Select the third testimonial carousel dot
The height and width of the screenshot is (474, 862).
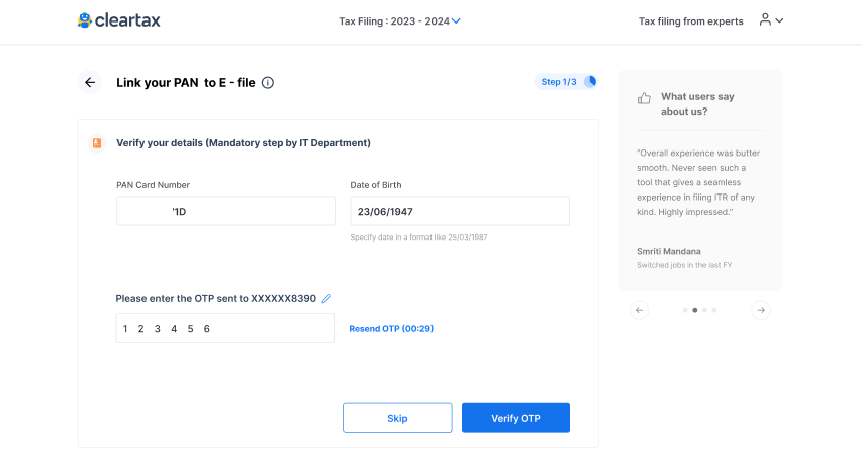pos(704,310)
